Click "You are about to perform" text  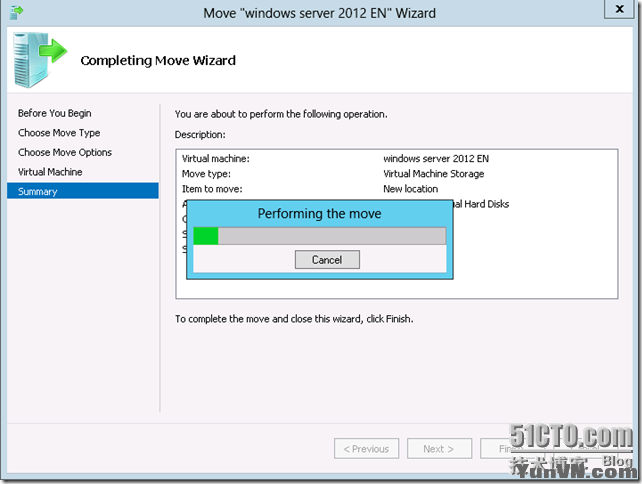point(281,114)
